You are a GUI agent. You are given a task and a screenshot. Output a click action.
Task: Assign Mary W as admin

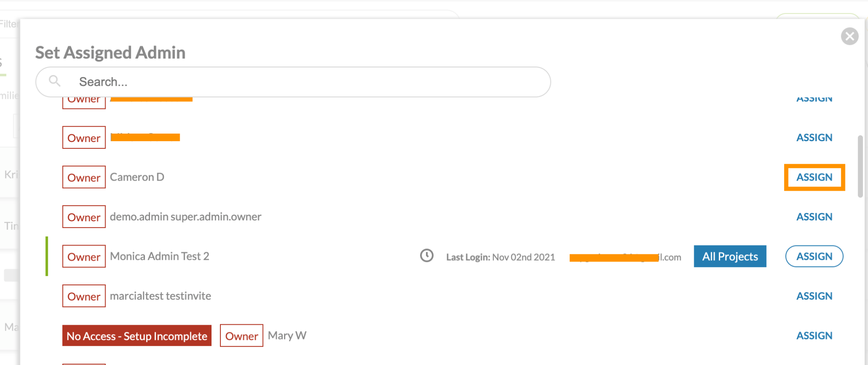pyautogui.click(x=814, y=335)
